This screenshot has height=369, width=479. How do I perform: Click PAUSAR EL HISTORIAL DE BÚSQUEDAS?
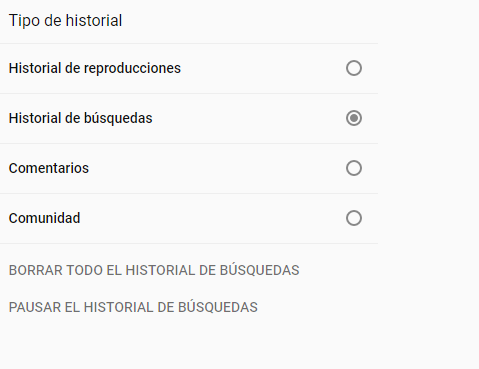(x=133, y=307)
